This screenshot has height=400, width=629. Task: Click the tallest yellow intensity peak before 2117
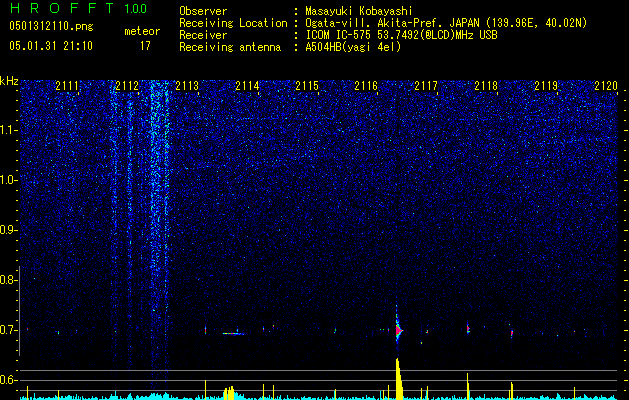click(398, 378)
